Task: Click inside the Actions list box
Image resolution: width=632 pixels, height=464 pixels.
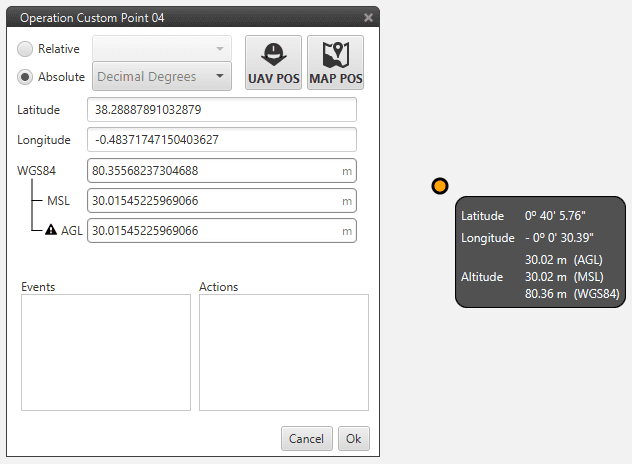Action: click(284, 352)
